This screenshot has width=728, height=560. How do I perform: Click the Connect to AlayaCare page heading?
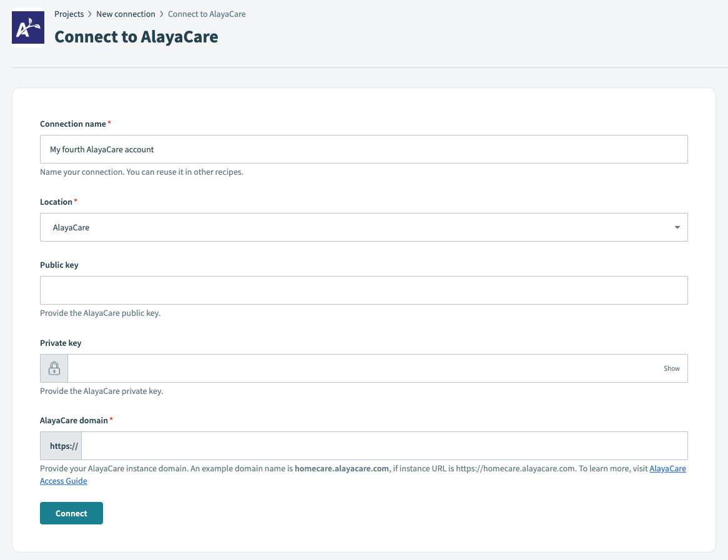pyautogui.click(x=136, y=37)
